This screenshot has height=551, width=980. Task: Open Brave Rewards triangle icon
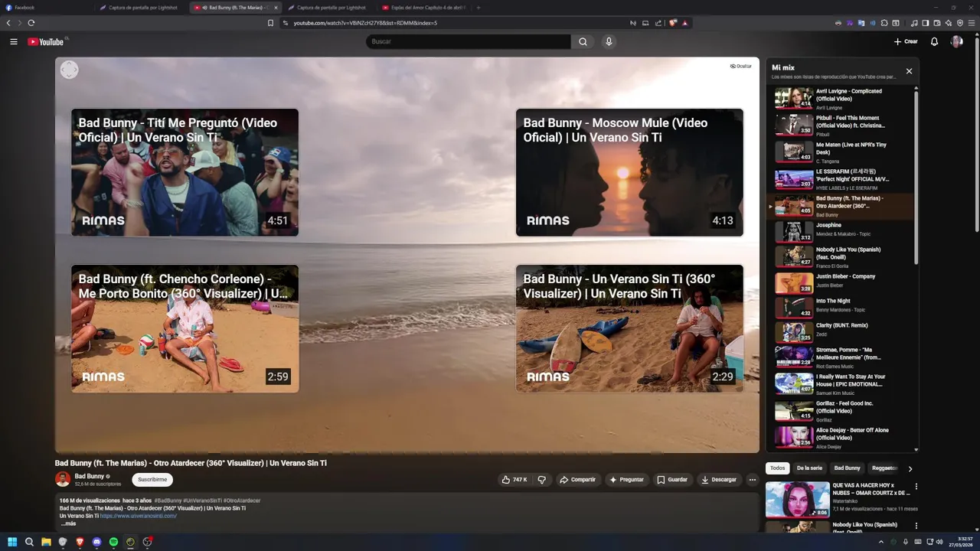tap(684, 23)
